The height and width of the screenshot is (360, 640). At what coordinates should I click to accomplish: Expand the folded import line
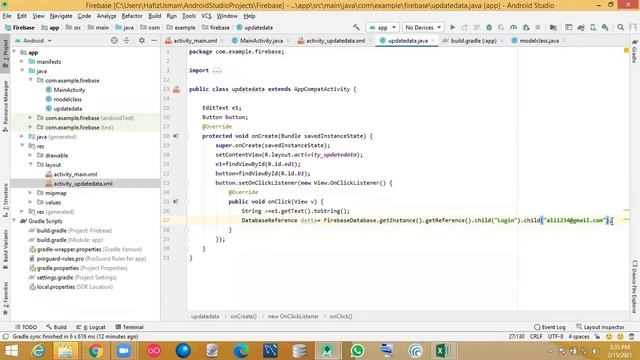[x=217, y=70]
